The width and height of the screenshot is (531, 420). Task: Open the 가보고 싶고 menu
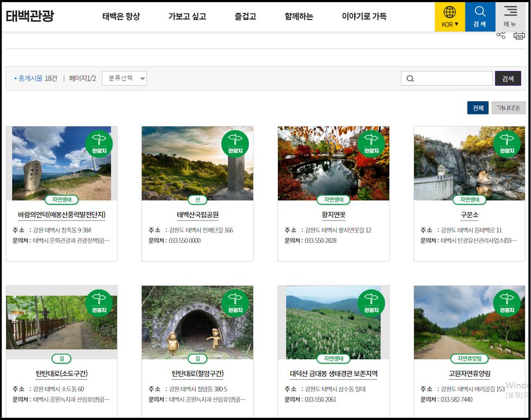click(187, 16)
